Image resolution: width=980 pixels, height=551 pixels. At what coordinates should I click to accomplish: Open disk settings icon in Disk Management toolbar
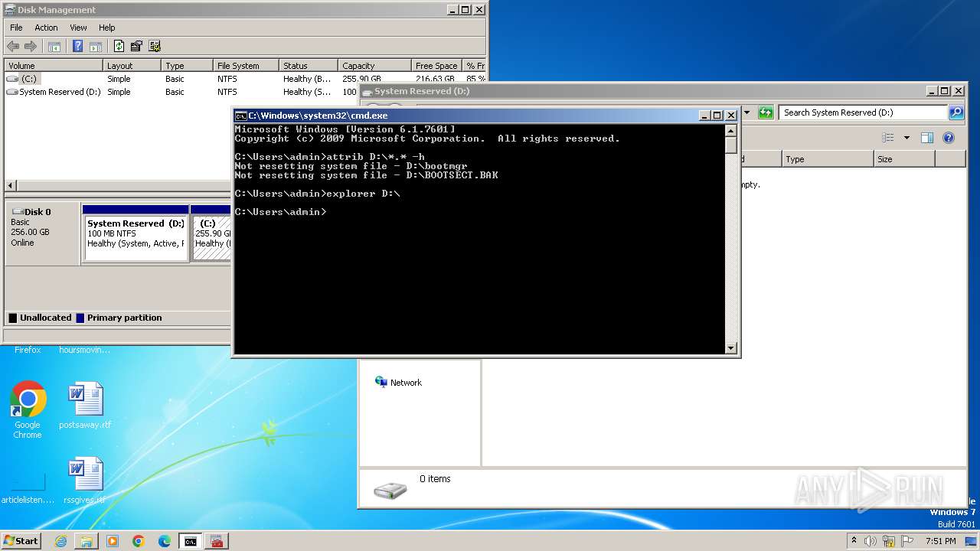[x=155, y=47]
